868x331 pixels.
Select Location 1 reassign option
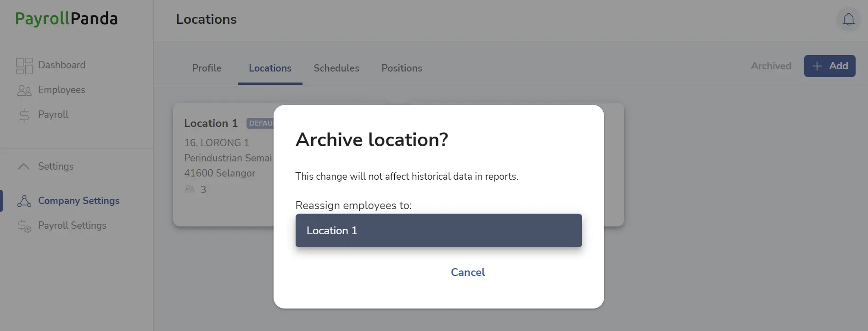pos(438,231)
